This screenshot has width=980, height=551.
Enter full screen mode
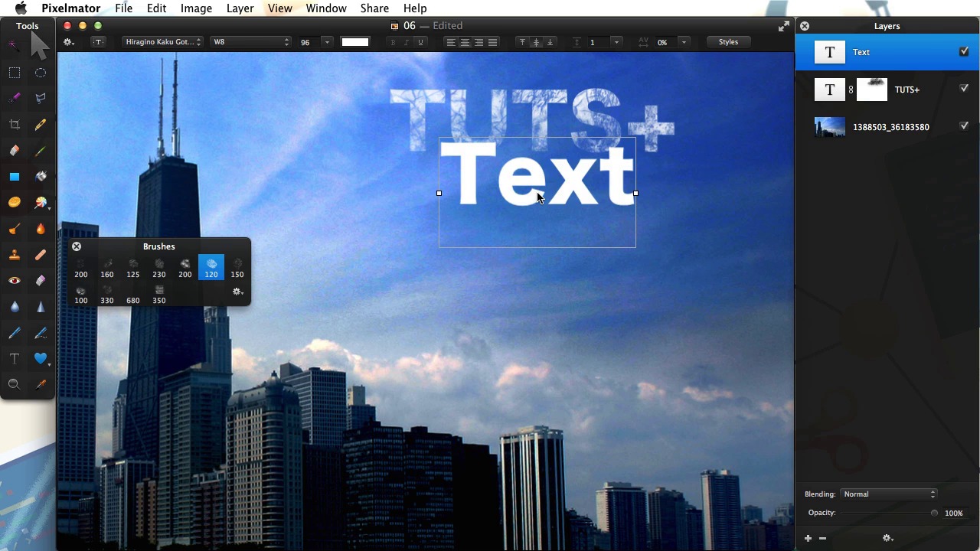[783, 26]
